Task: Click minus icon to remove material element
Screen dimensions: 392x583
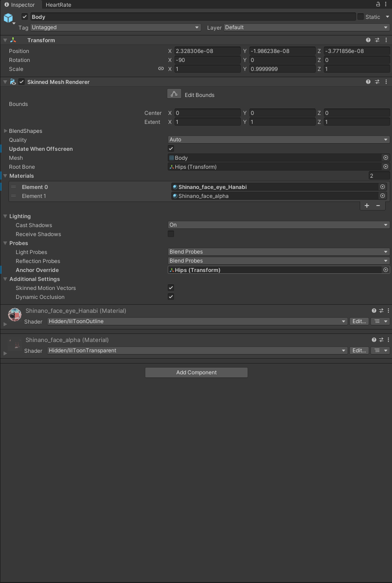Action: pos(378,206)
